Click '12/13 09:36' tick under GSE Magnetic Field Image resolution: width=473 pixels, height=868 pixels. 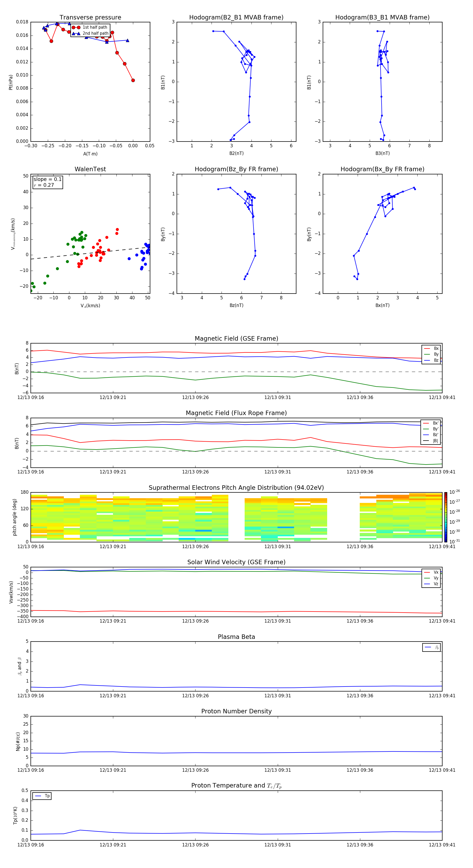(x=360, y=397)
